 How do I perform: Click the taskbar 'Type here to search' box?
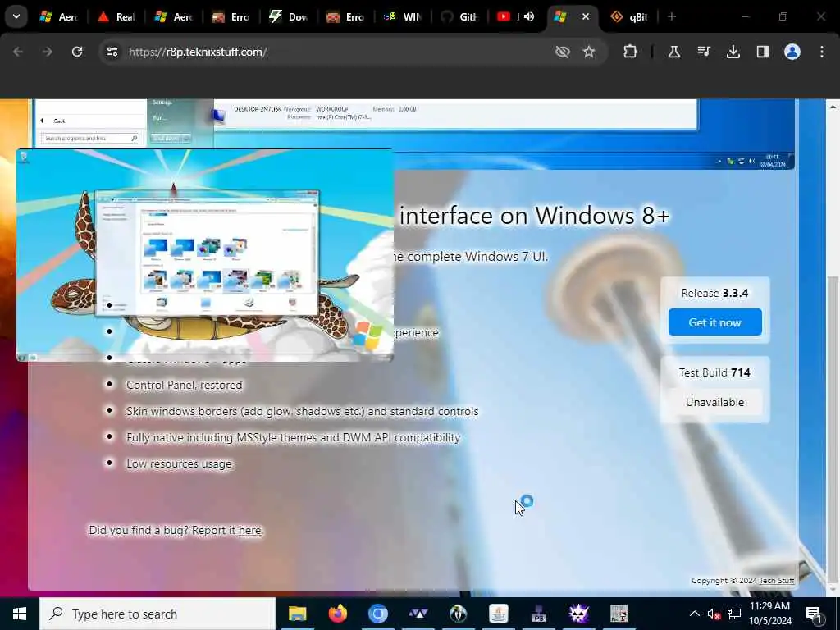[157, 614]
